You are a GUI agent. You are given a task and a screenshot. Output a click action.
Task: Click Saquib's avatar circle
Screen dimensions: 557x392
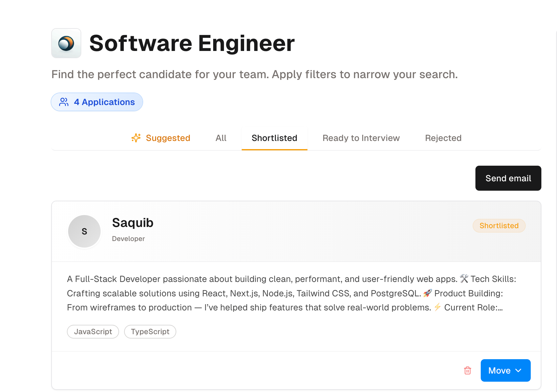click(x=84, y=231)
